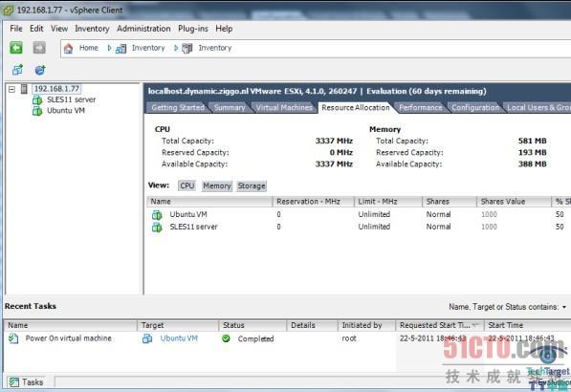This screenshot has height=392, width=571.
Task: Open the Administration menu
Action: point(143,29)
